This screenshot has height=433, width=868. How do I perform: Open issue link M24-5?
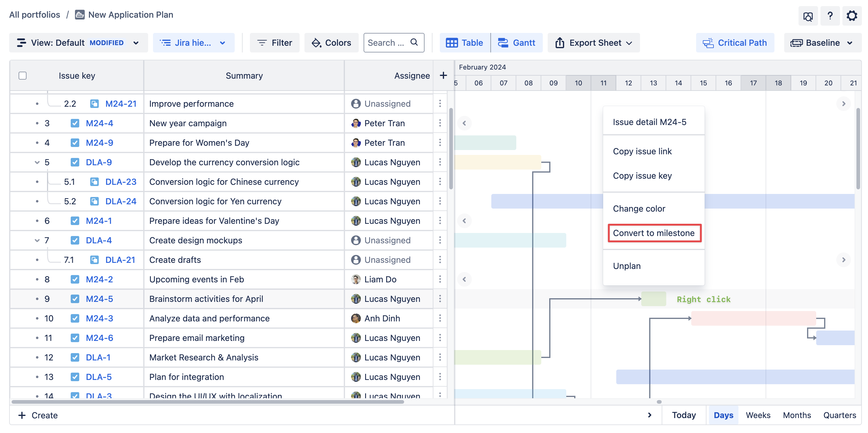[99, 299]
